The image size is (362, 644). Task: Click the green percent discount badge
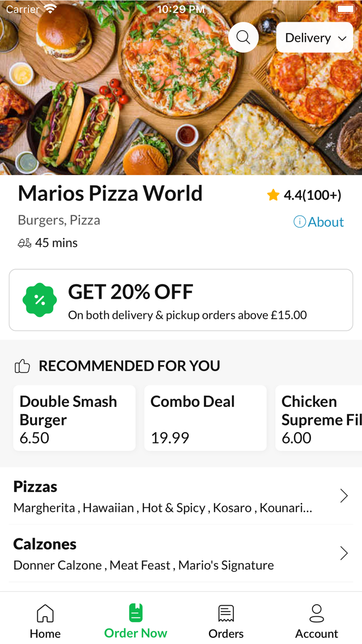click(40, 300)
